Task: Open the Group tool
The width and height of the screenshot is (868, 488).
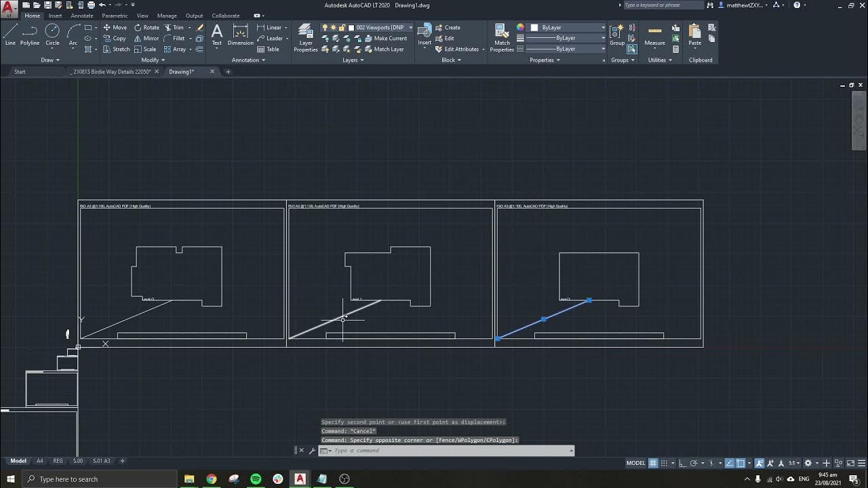Action: click(x=617, y=35)
